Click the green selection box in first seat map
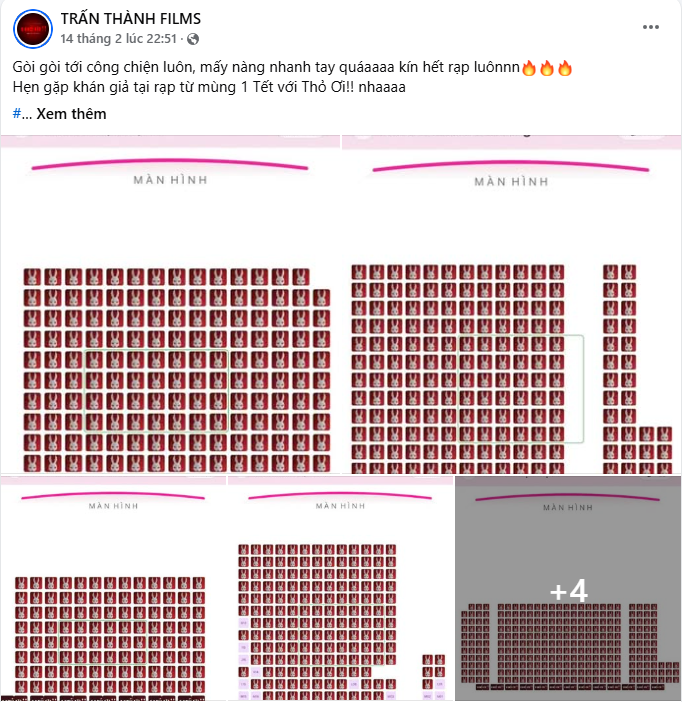The width and height of the screenshot is (682, 702). 156,391
